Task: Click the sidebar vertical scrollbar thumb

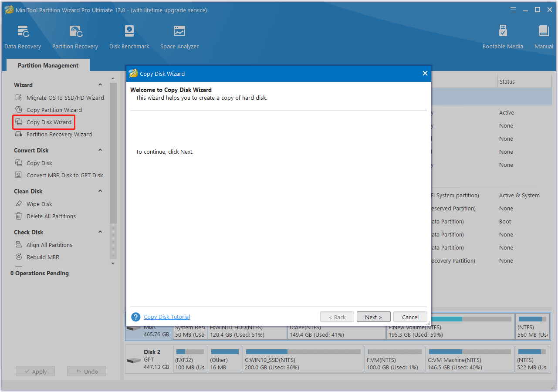Action: click(113, 152)
